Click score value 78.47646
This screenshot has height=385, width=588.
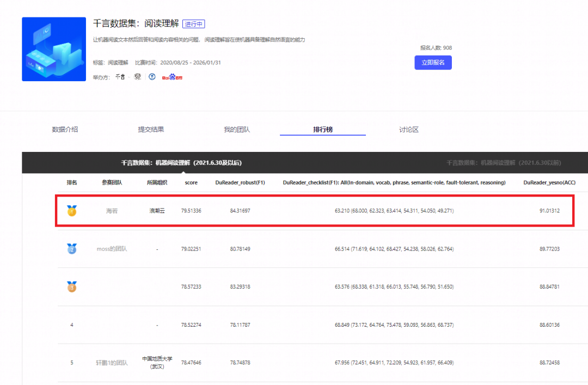pos(191,363)
